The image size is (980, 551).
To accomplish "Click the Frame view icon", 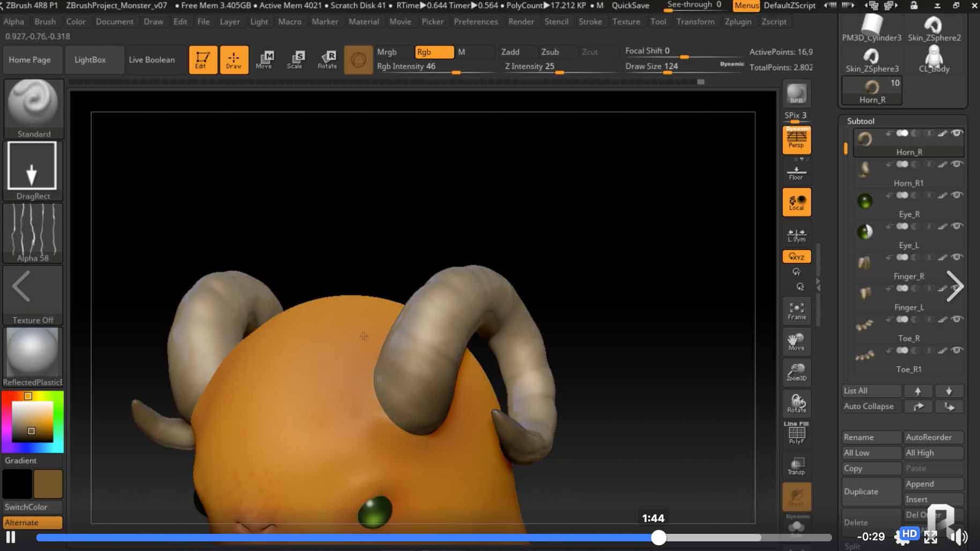I will 796,310.
